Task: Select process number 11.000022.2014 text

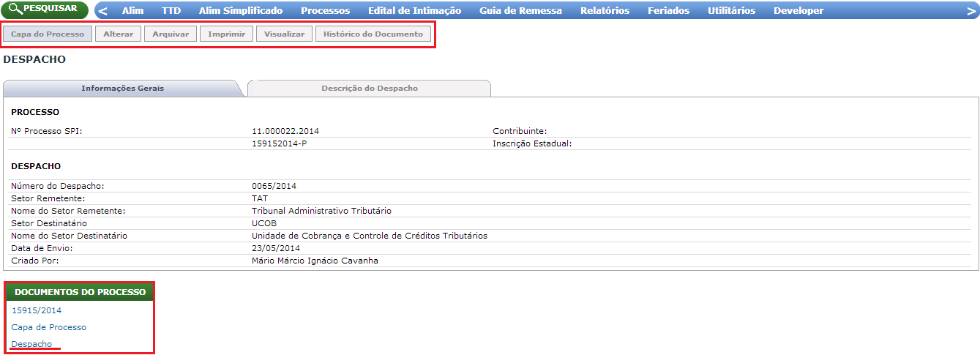Action: point(285,131)
